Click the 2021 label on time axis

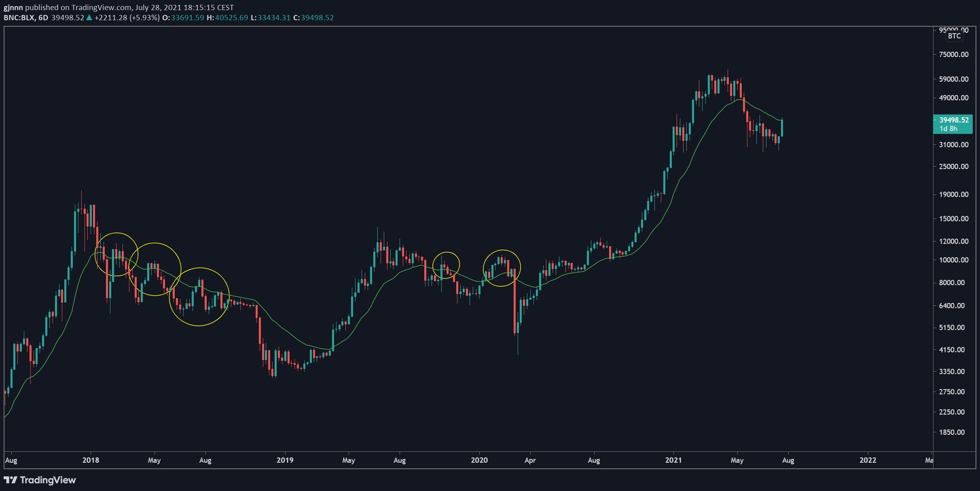673,460
